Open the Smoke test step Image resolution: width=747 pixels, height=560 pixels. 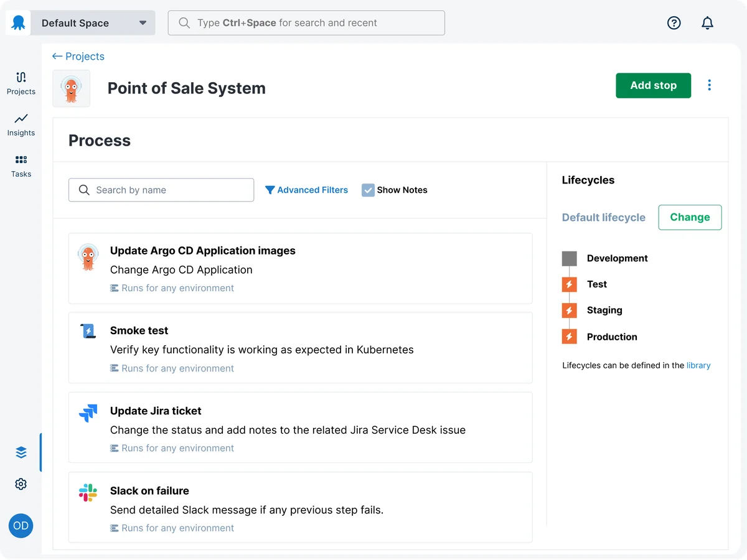pyautogui.click(x=300, y=348)
